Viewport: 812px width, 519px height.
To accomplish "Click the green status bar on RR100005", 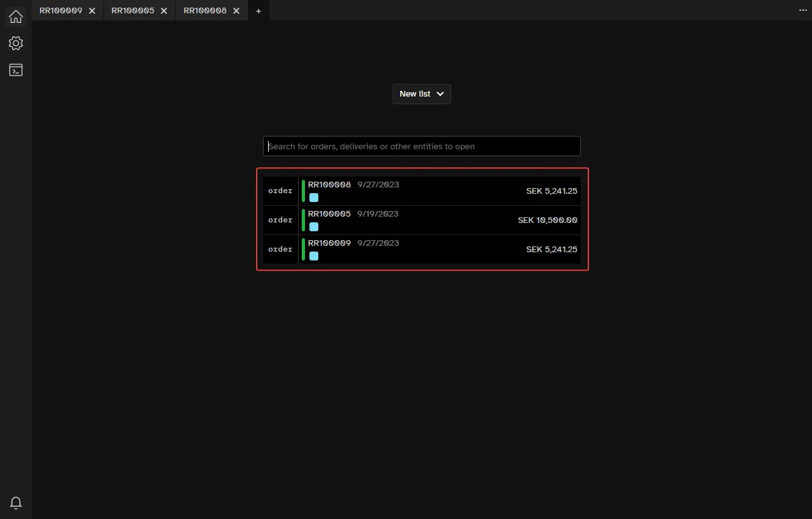I will point(303,220).
